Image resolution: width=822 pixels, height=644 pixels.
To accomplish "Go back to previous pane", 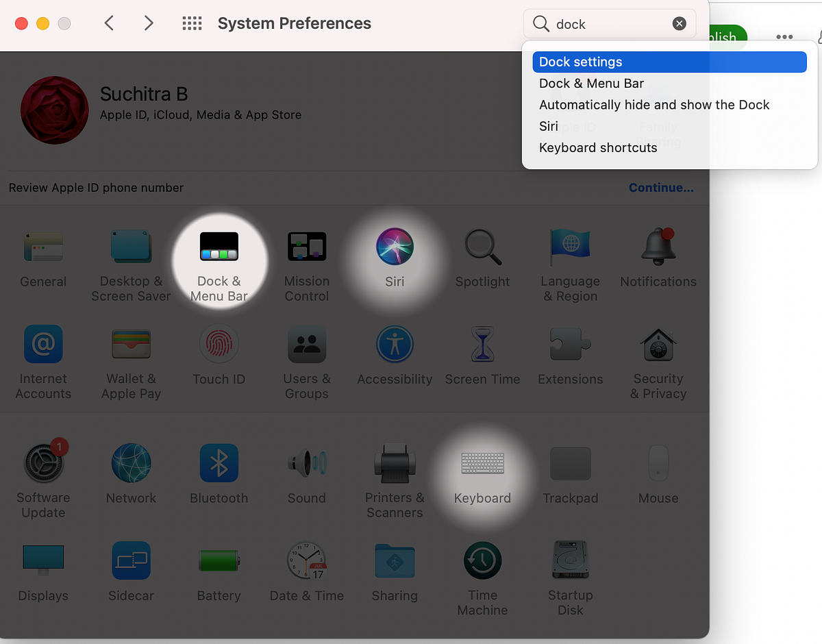I will [109, 23].
